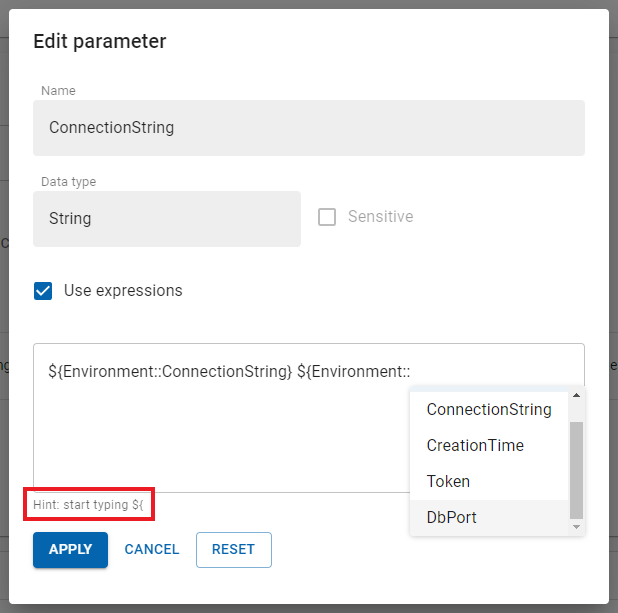
Task: Click CANCEL to discard changes
Action: (151, 549)
